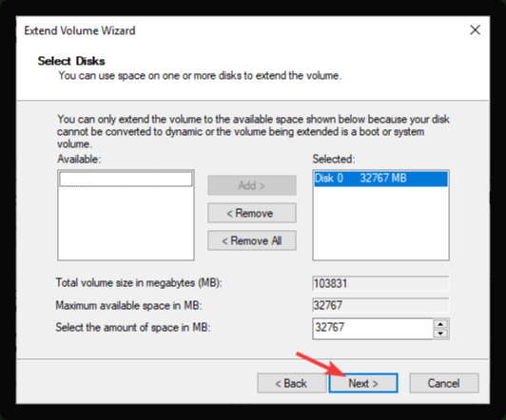The image size is (506, 420).
Task: Click the 'Selected:' label
Action: [x=334, y=159]
